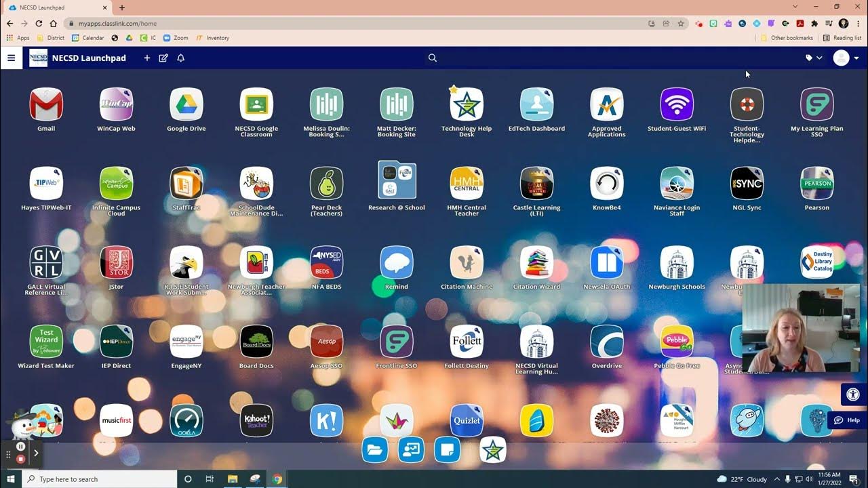Launch HMH Central Teacher
The height and width of the screenshot is (488, 868).
click(467, 184)
